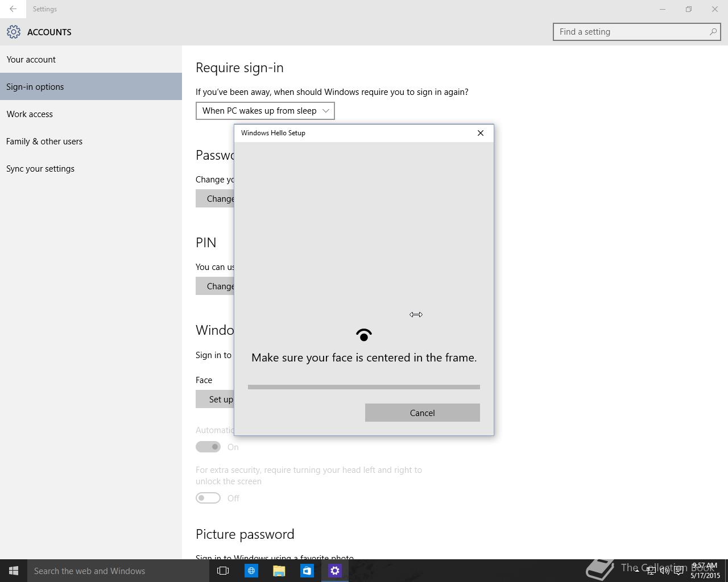
Task: Open Work access section
Action: coord(91,114)
